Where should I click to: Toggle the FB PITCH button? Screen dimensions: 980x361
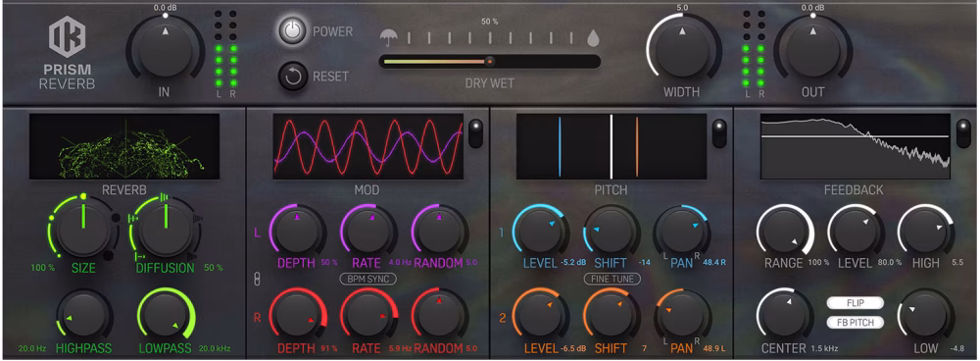coord(855,323)
